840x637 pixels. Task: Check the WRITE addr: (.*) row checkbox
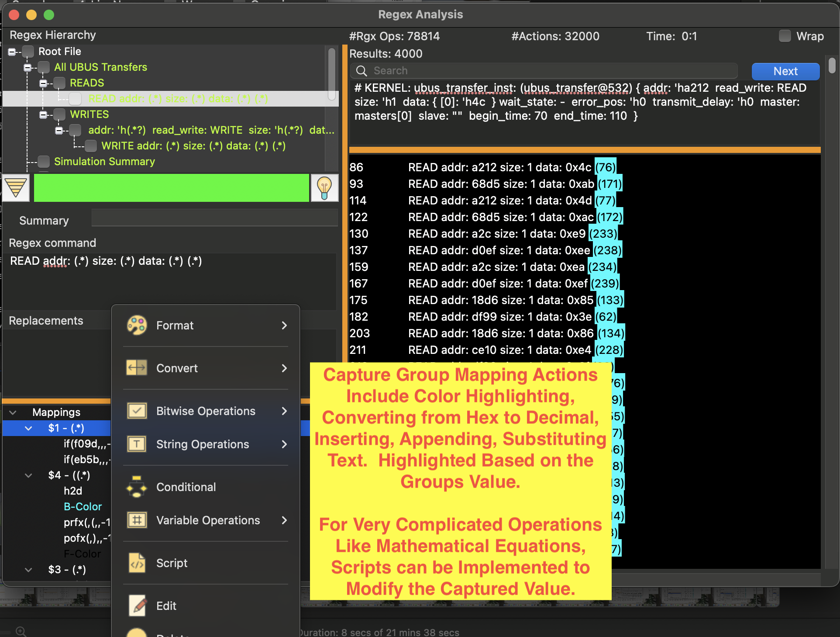[91, 146]
